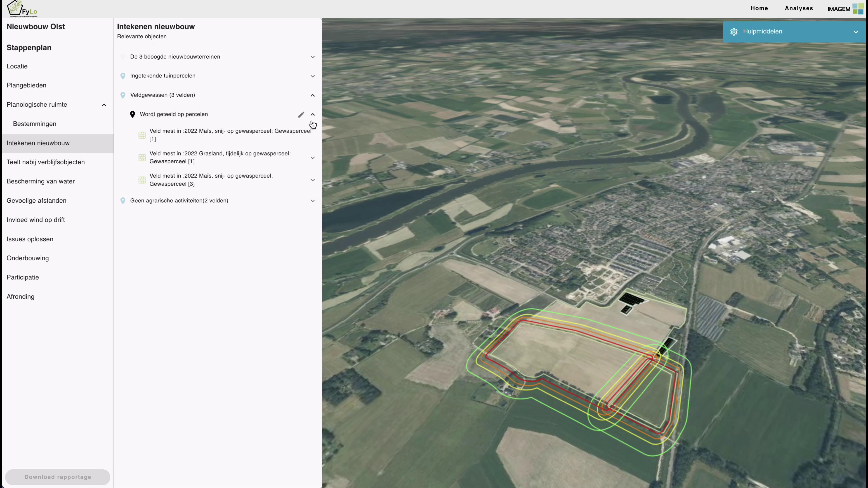Toggle pin marker for Geen agrarische activiteiten
Screen dimensions: 868x488
[123, 201]
